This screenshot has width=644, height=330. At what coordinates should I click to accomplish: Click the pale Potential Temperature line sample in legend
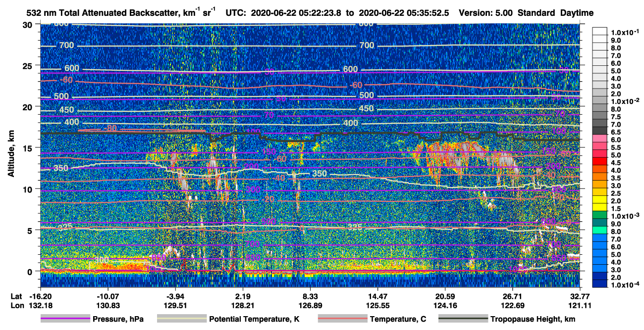[x=182, y=319]
